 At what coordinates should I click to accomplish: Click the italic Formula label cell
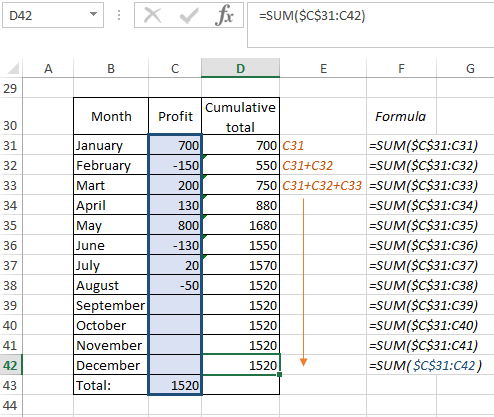(401, 116)
